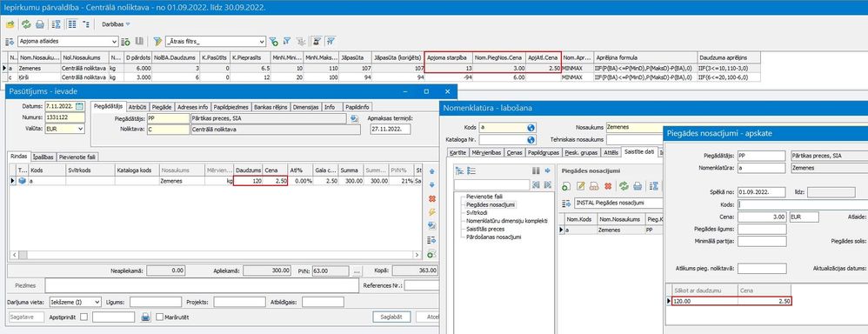Click the add filter icon with green plus

point(273,42)
